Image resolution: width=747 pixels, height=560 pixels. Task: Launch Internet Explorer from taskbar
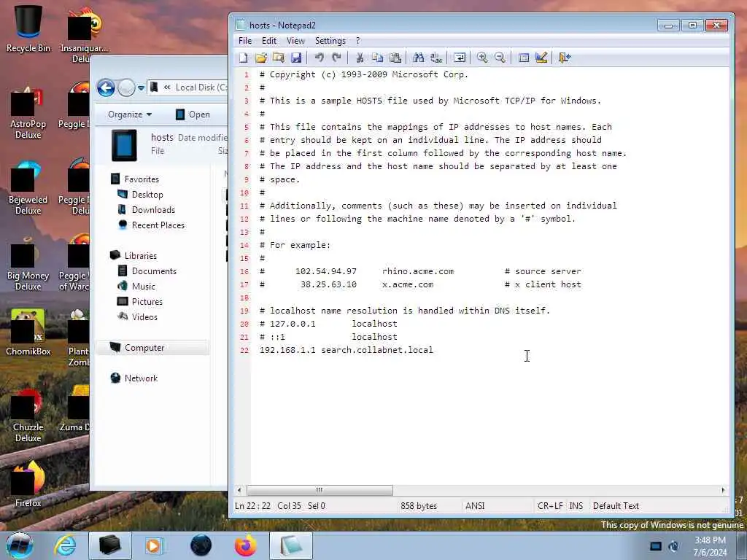65,545
